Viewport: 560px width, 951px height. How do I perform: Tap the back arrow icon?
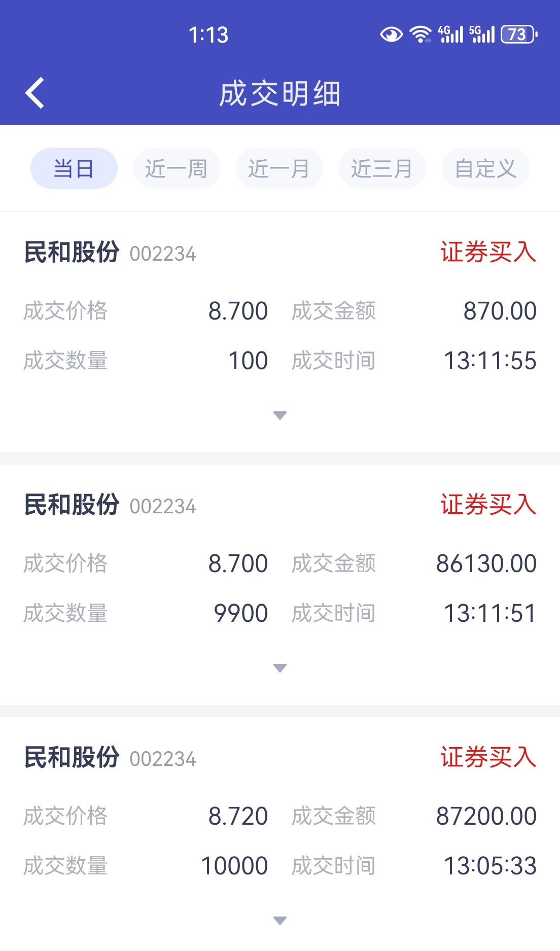point(35,93)
